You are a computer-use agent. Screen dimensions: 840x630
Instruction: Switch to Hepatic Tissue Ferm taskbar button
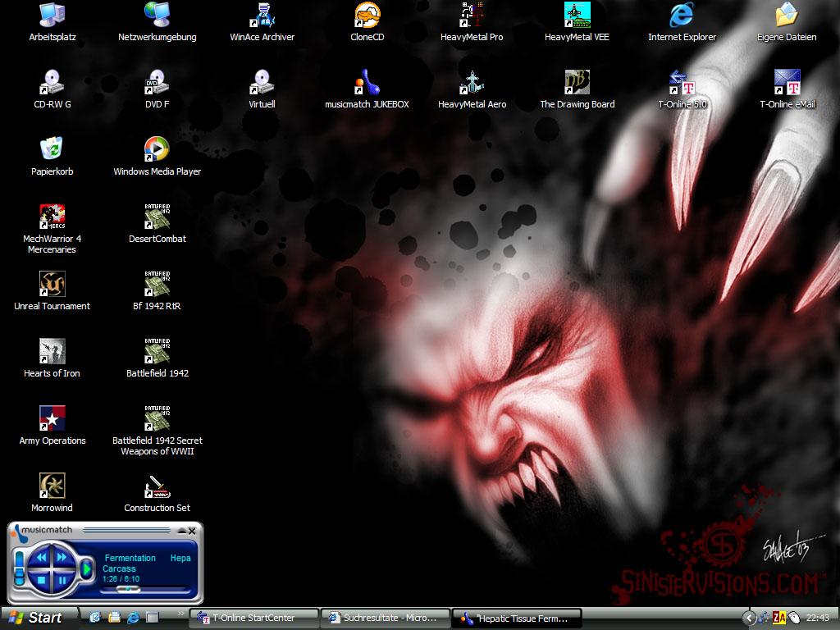518,619
